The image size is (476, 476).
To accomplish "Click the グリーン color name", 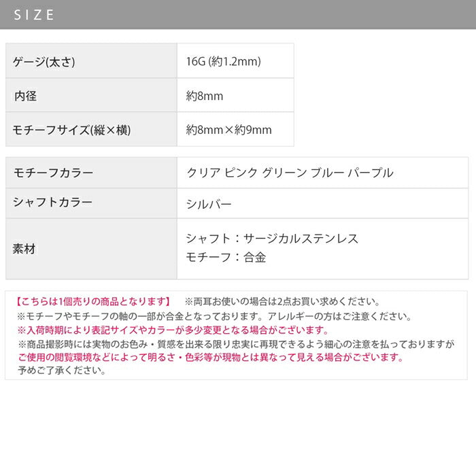I will coord(285,173).
